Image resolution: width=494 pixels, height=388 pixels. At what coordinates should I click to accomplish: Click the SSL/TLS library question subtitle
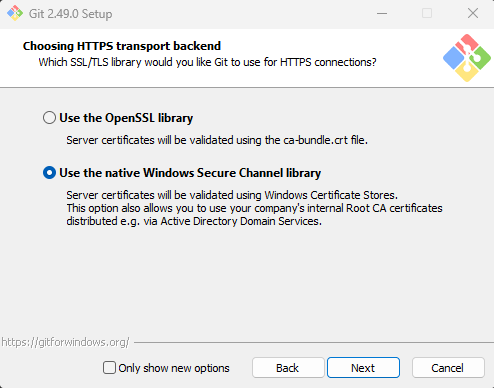click(207, 62)
